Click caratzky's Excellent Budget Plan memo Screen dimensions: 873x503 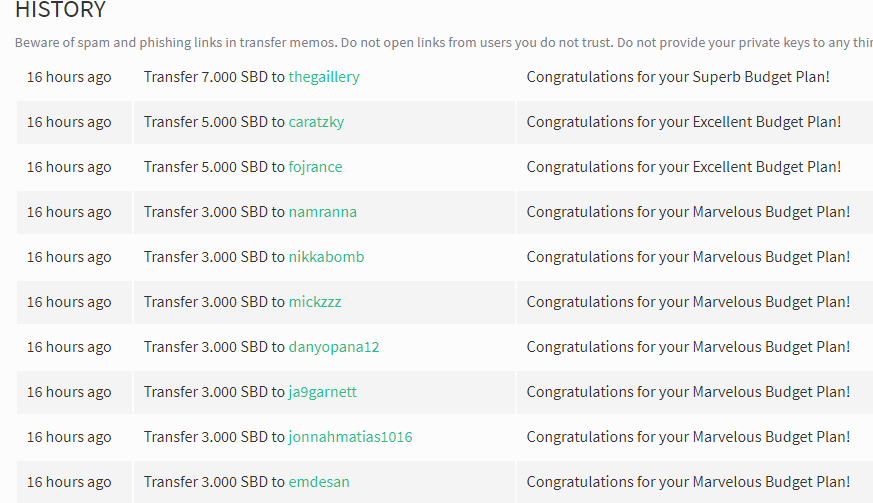click(x=684, y=122)
